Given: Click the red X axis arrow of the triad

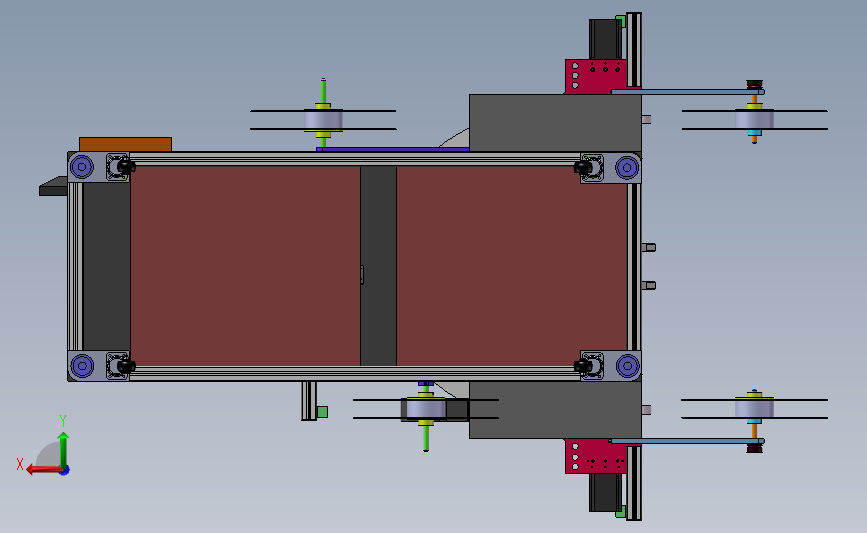Looking at the screenshot, I should pos(43,469).
